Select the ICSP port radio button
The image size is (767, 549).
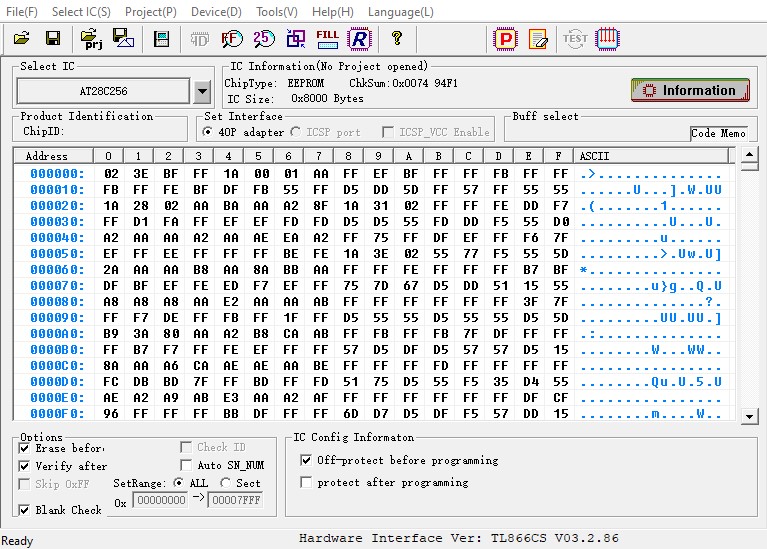point(295,132)
